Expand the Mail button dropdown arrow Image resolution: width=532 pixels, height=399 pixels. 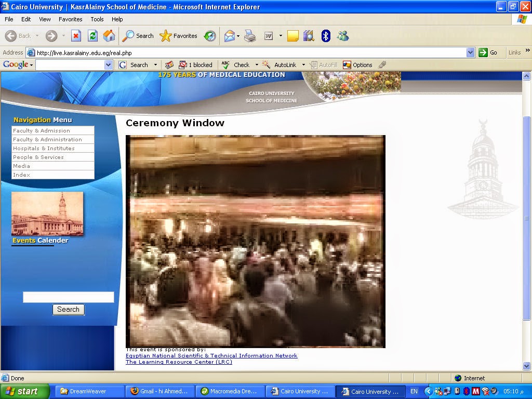[x=238, y=36]
